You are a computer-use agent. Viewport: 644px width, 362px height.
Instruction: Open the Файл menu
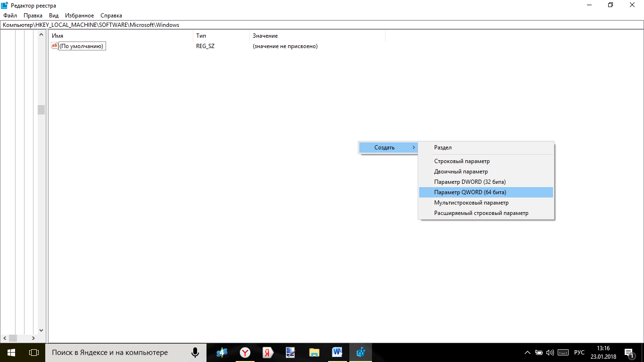(x=10, y=16)
